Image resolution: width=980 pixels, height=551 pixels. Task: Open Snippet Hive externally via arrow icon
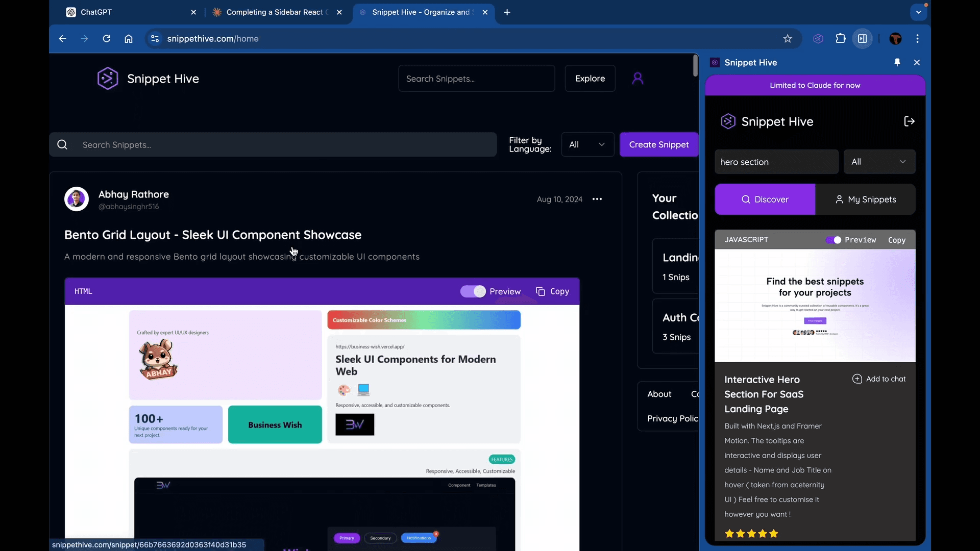[909, 121]
